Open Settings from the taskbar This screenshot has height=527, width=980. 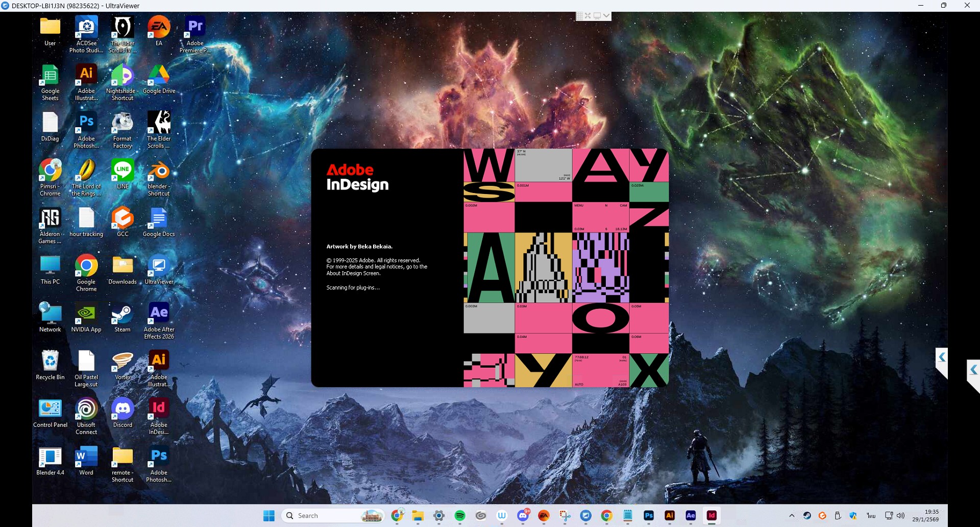pyautogui.click(x=439, y=516)
